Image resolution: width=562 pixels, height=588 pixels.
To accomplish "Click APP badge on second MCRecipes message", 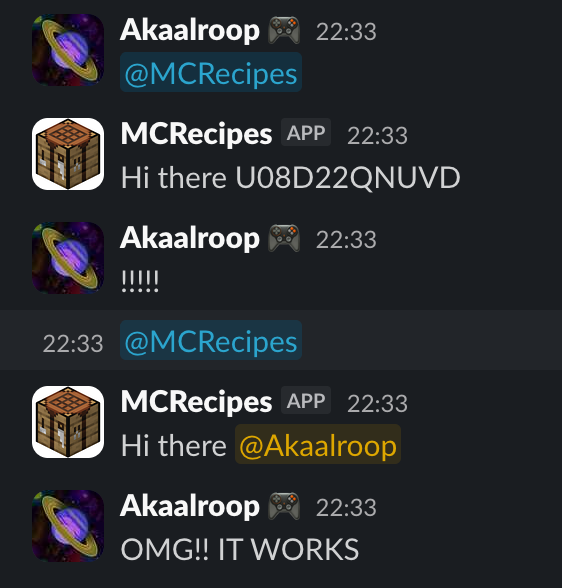I will 306,400.
